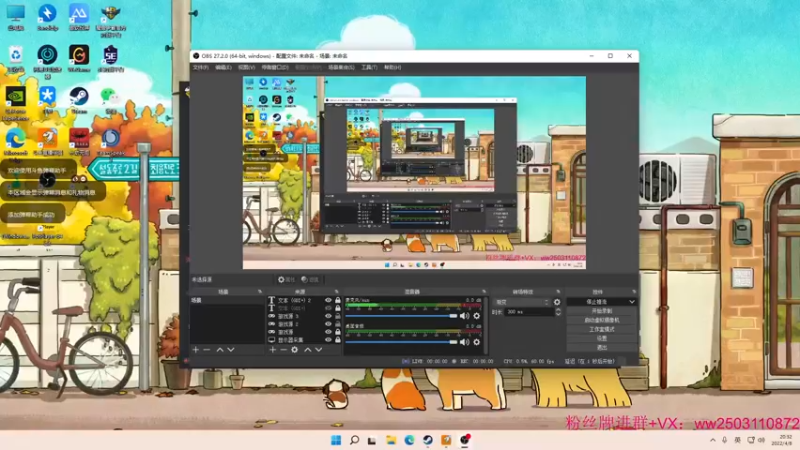800x450 pixels.
Task: Move the scene down with the Scenes arrow
Action: (231, 350)
